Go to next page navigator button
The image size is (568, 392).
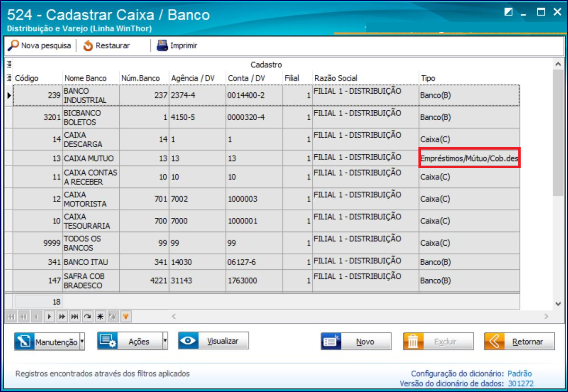point(62,317)
